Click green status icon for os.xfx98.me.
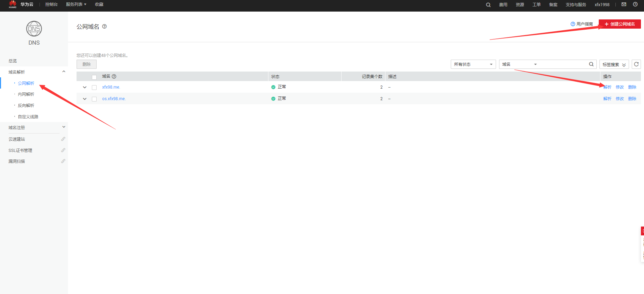 273,99
